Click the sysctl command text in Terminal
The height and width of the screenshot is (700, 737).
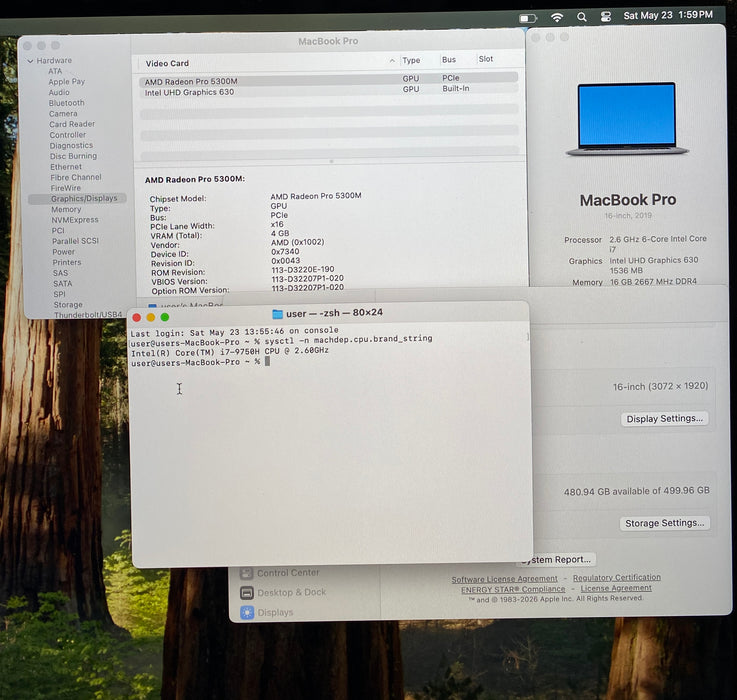[348, 339]
